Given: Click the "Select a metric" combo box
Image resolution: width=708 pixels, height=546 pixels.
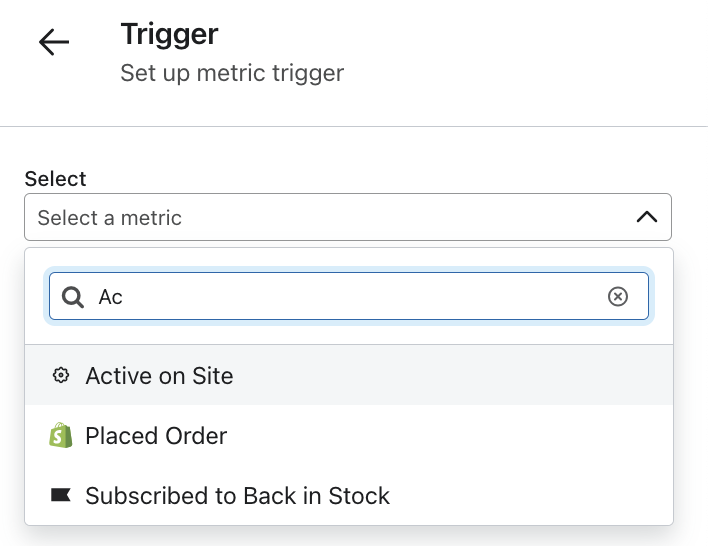Looking at the screenshot, I should point(347,217).
